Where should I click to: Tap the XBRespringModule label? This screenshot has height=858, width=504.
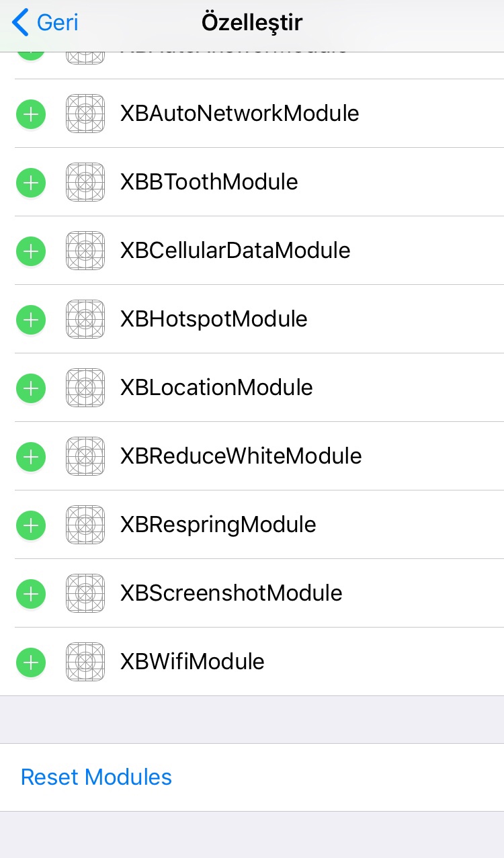pyautogui.click(x=218, y=525)
